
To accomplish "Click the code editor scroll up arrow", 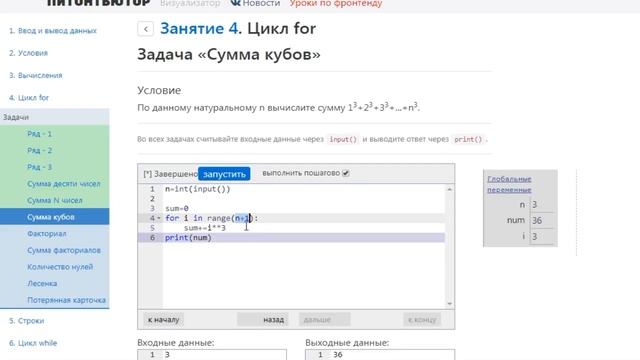I will point(449,189).
